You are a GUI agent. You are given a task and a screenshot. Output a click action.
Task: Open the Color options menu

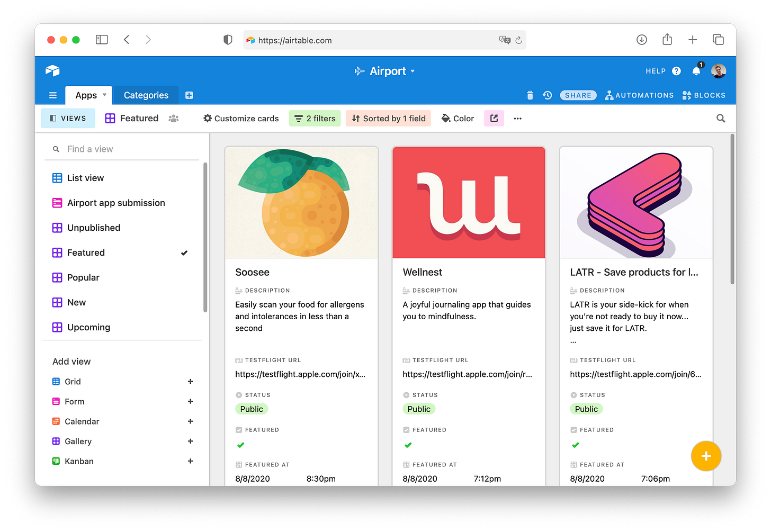[x=458, y=119]
